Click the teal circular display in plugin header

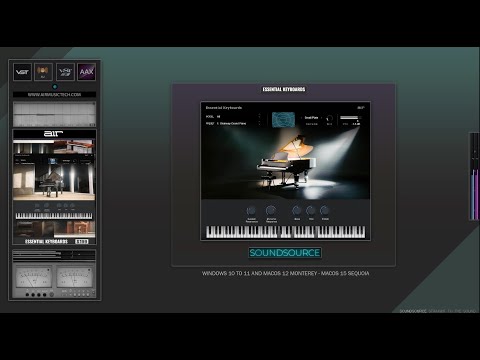coord(283,120)
